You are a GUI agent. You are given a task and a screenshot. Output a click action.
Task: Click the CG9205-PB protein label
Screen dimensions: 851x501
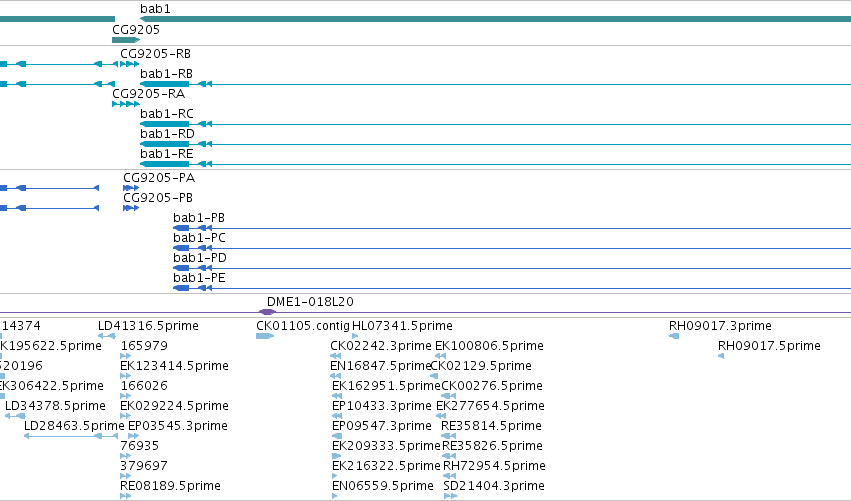(158, 198)
